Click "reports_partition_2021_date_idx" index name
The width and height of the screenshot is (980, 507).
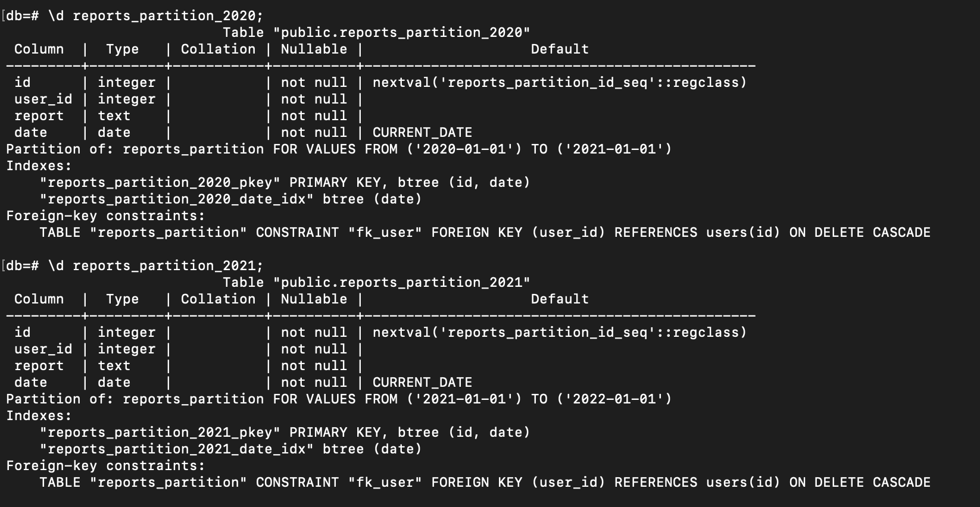click(x=177, y=449)
